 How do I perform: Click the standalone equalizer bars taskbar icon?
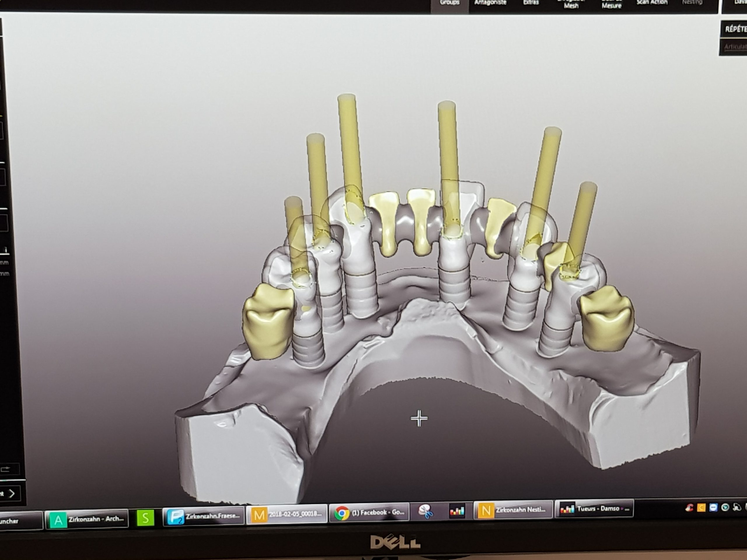pyautogui.click(x=457, y=511)
